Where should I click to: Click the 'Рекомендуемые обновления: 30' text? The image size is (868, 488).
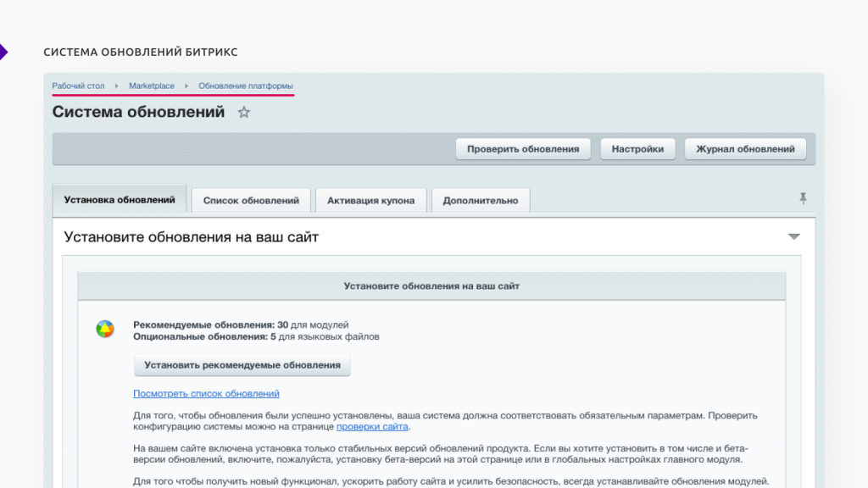tap(210, 324)
